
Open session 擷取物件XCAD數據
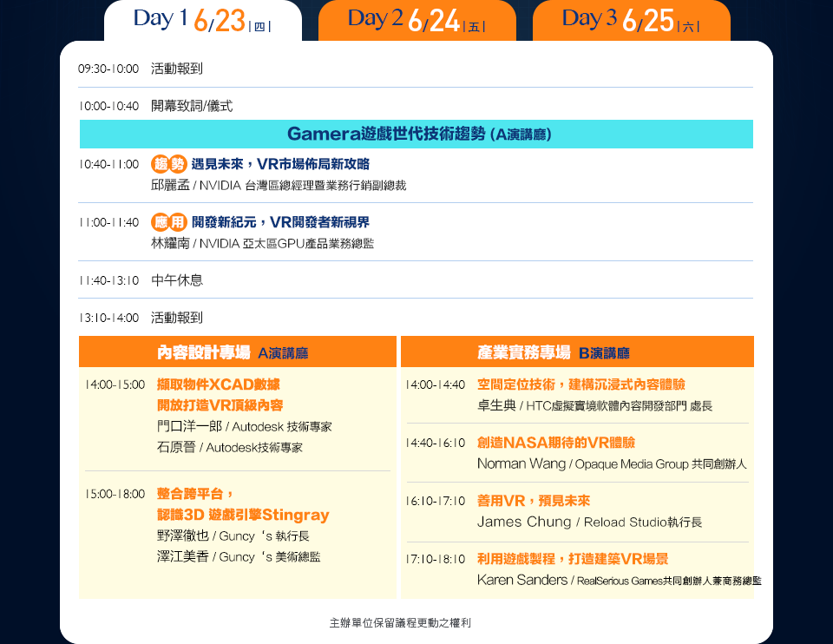click(219, 384)
